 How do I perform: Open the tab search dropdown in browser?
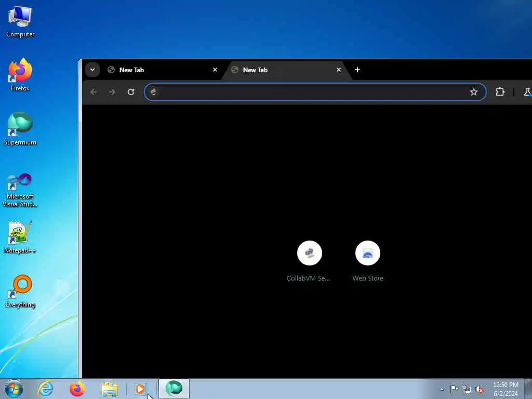[x=92, y=70]
